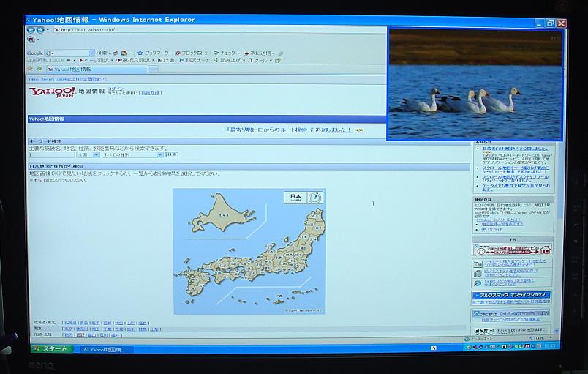Open the ブックマーク star menu
The image size is (588, 374).
coord(154,53)
